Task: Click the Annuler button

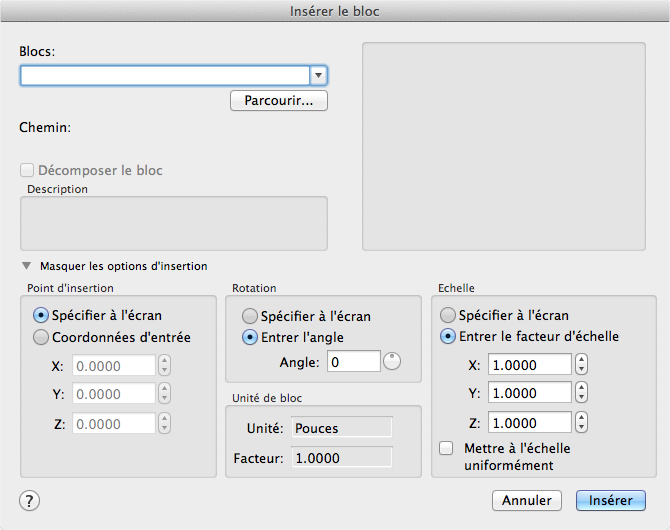Action: 527,500
